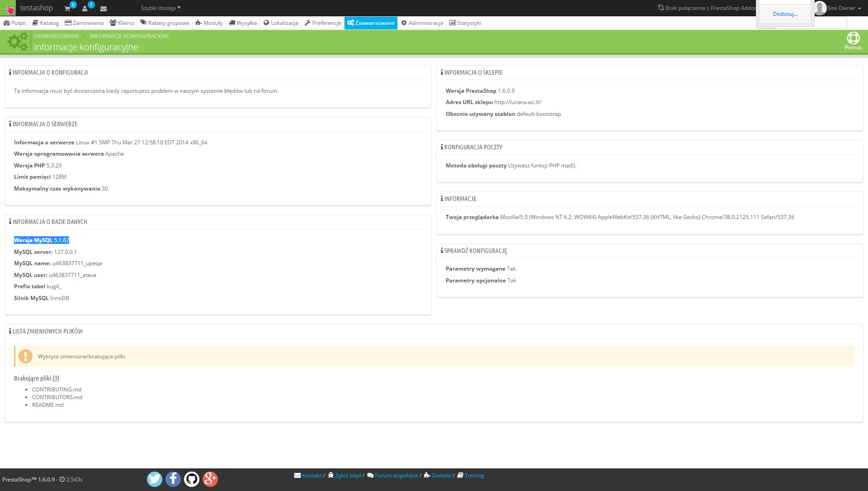Click Zgłoś błąd footer link
Screen dimensions: 868x491
click(x=348, y=476)
